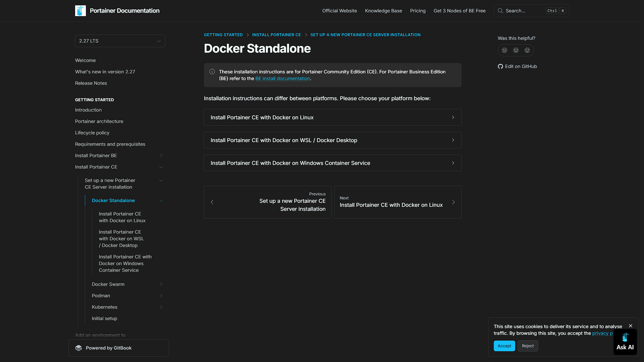
Task: Click the sad face feedback icon
Action: pyautogui.click(x=504, y=50)
